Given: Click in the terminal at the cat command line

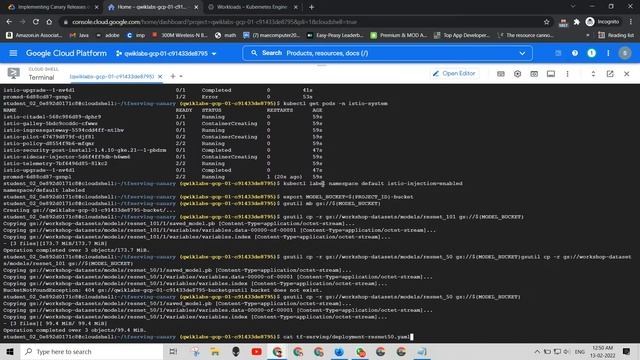Looking at the screenshot, I should pyautogui.click(x=346, y=337).
